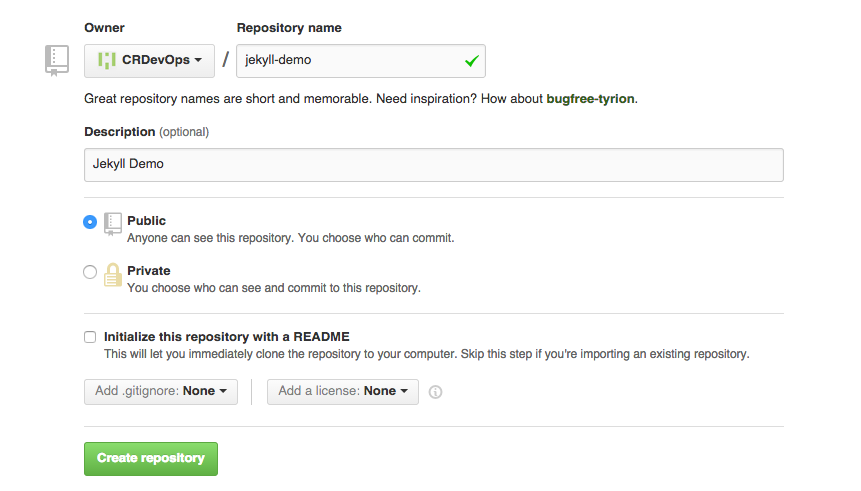Click the license info icon
Screen dimensions: 861x491
435,392
